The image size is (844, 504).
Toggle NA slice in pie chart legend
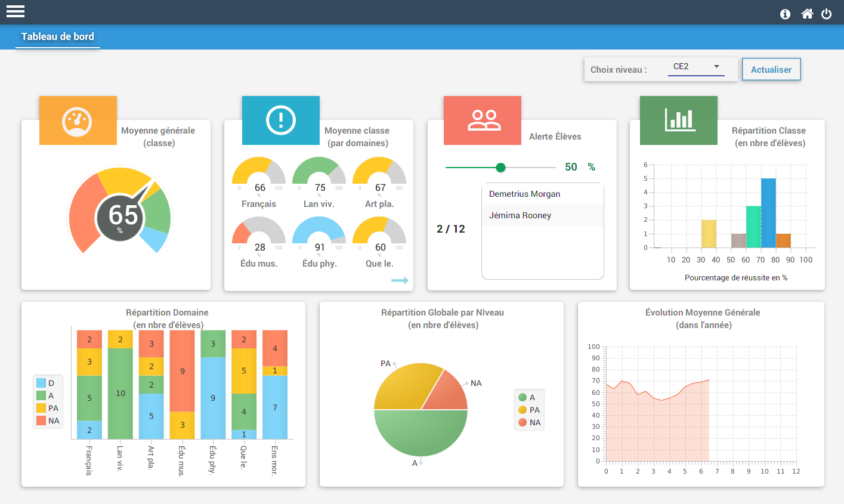(529, 422)
